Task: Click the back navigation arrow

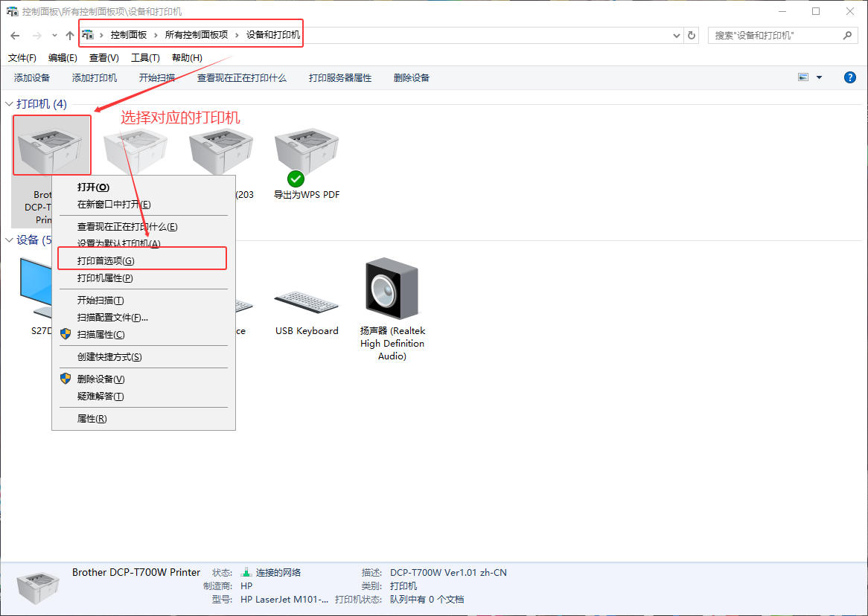Action: coord(15,35)
